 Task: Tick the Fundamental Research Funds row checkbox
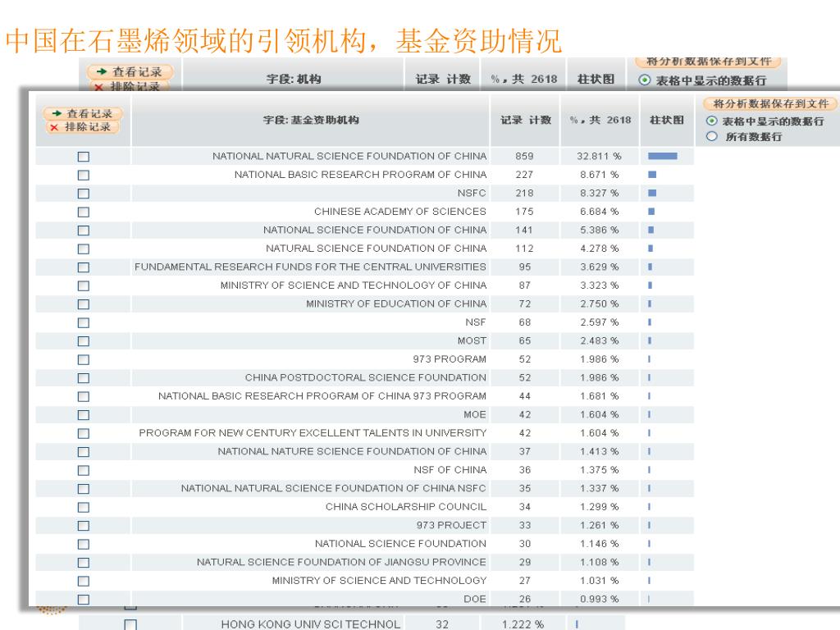pos(83,267)
